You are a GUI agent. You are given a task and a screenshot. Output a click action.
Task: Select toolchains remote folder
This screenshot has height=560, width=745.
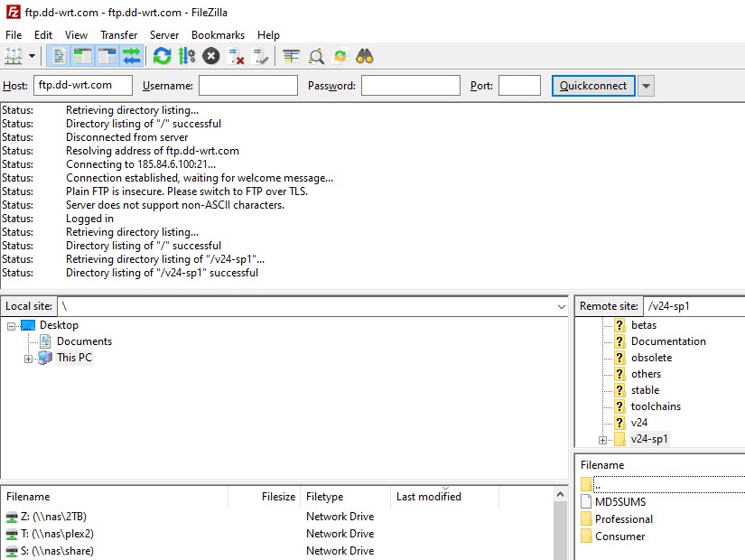pyautogui.click(x=656, y=406)
